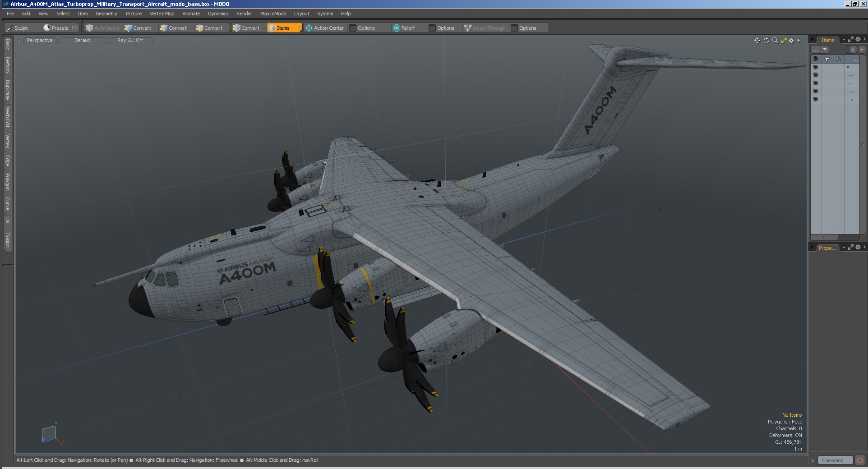The width and height of the screenshot is (868, 469).
Task: Select the Sculpt tool in the toolbar
Action: 23,28
